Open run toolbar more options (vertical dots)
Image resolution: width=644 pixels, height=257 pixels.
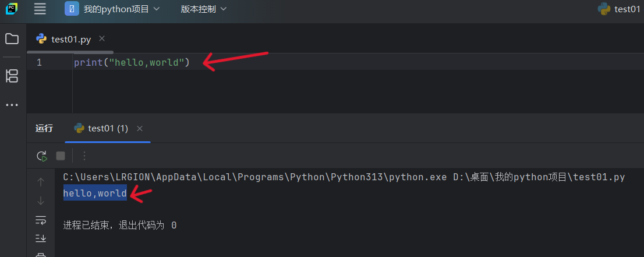click(x=84, y=156)
